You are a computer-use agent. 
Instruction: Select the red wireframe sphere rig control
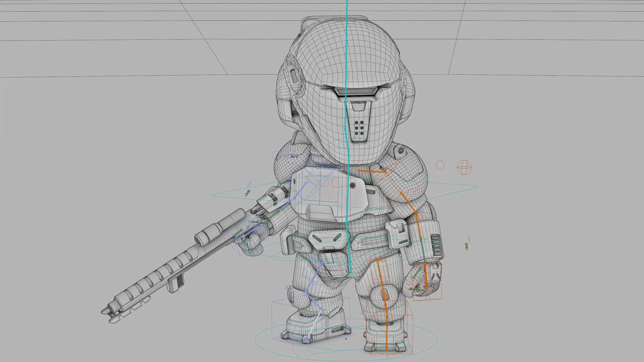[x=464, y=167]
